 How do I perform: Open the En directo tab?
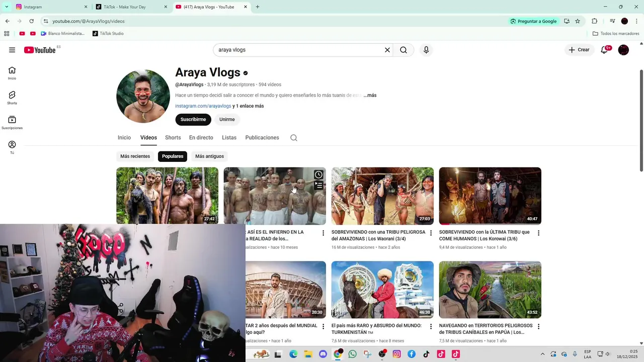(x=201, y=138)
